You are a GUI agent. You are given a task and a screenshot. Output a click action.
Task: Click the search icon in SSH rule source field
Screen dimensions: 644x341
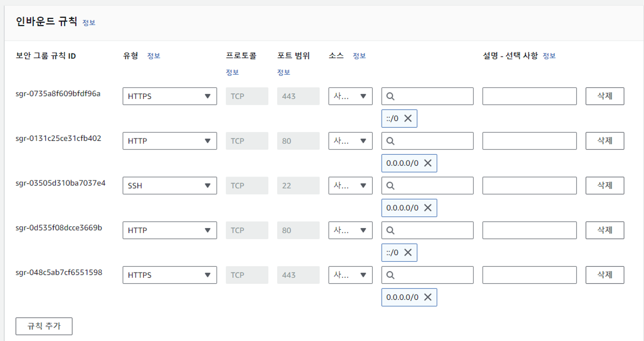[x=390, y=186]
